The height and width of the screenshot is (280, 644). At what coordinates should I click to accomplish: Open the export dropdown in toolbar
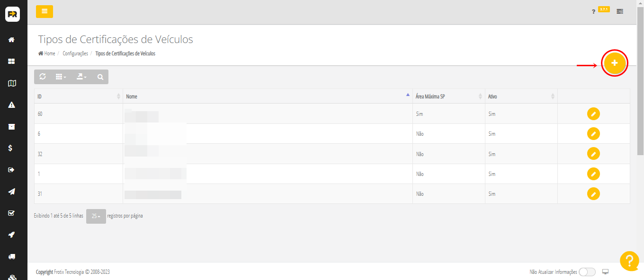(81, 77)
